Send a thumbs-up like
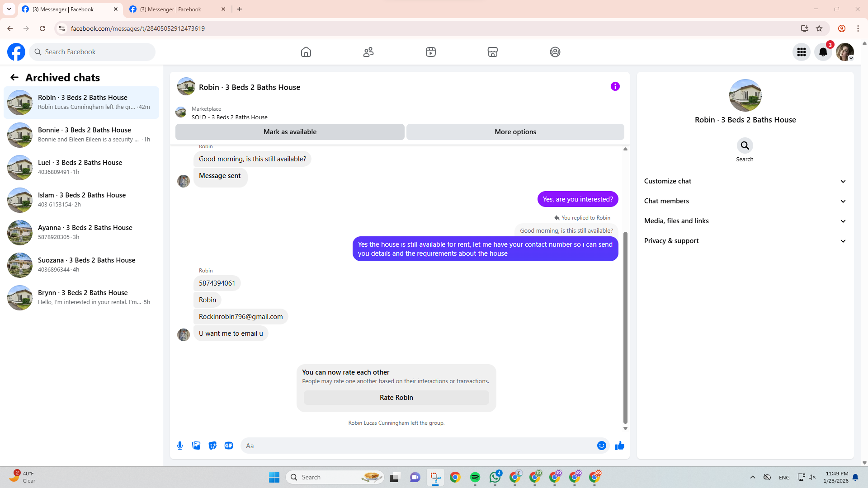Viewport: 868px width, 488px height. (x=619, y=446)
